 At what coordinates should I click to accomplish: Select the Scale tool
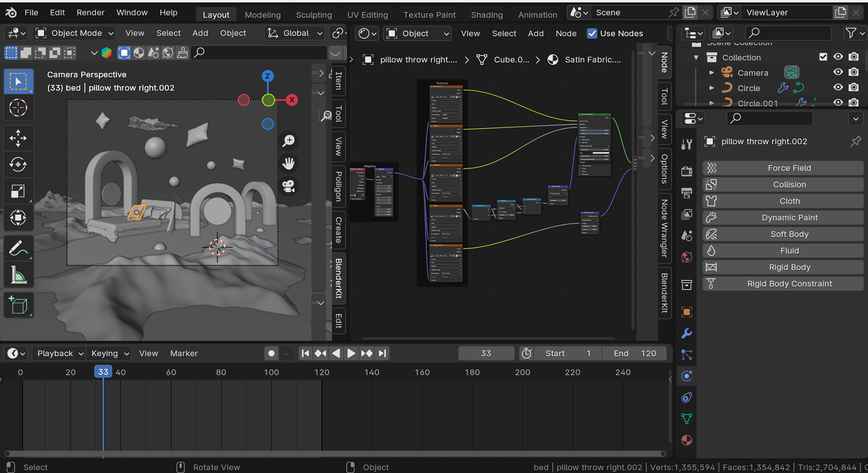point(19,191)
